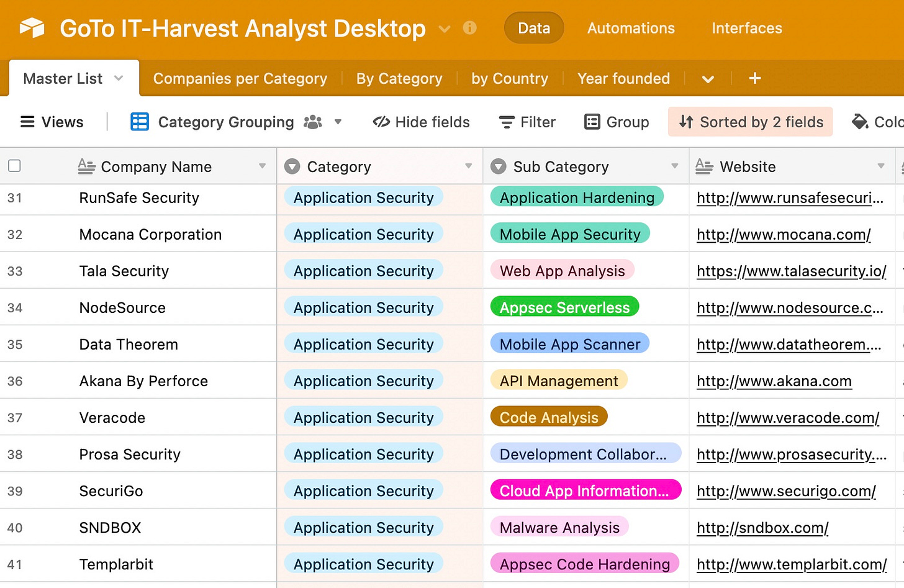Open the Interfaces tab
Screen dimensions: 904x588
coord(747,28)
